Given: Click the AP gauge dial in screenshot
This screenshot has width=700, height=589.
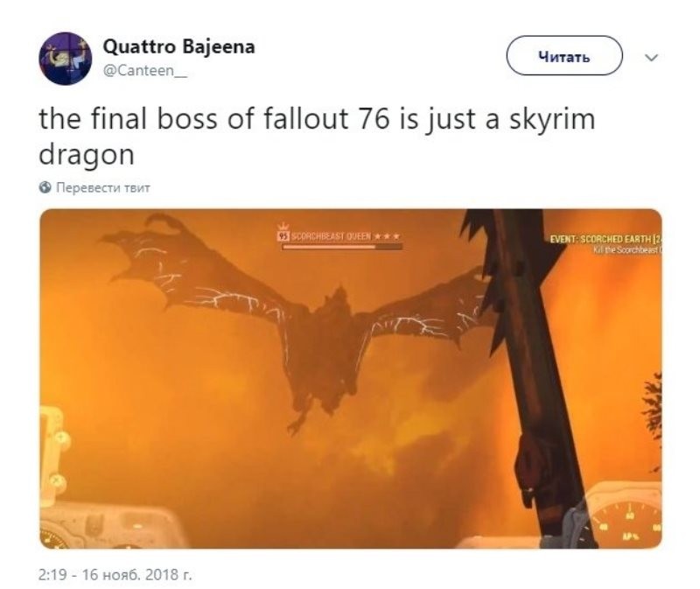Looking at the screenshot, I should (x=626, y=516).
